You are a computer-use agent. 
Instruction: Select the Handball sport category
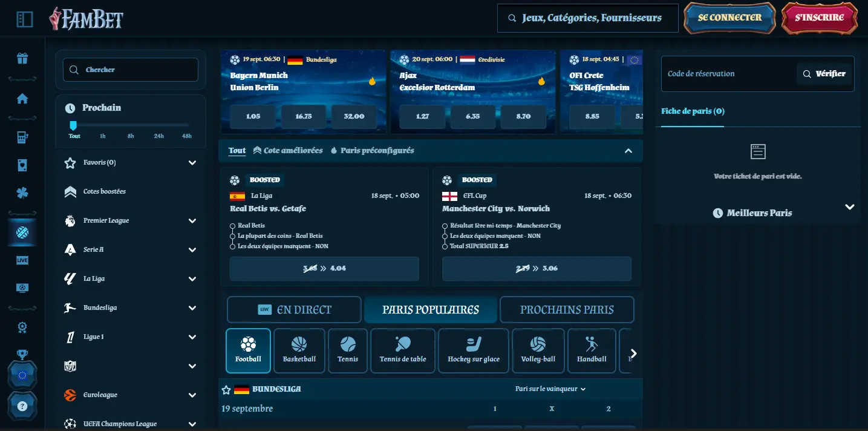(592, 350)
